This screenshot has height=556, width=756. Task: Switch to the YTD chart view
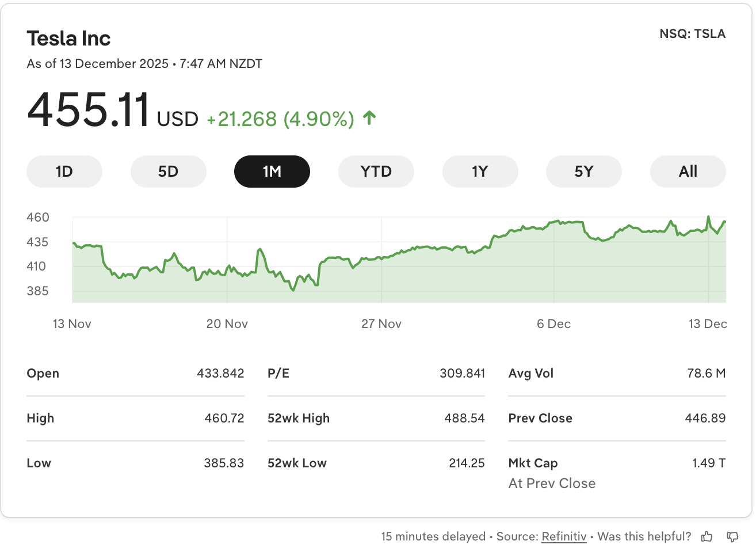(376, 171)
